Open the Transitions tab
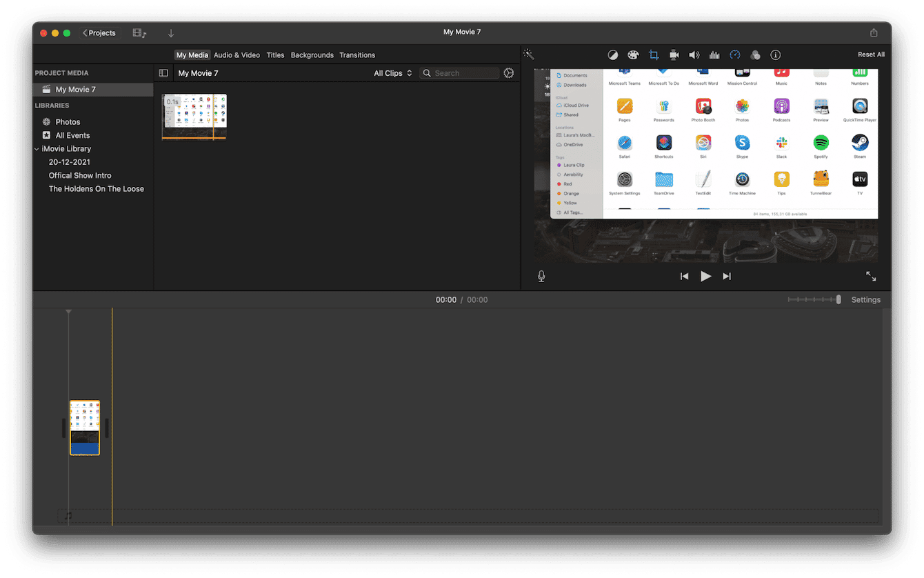The width and height of the screenshot is (924, 578). [x=357, y=54]
